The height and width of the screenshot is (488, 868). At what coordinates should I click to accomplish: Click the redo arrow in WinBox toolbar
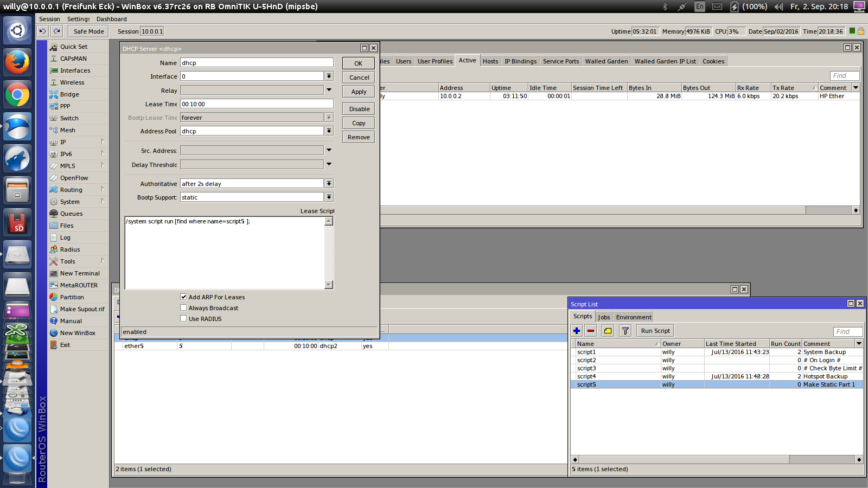pyautogui.click(x=56, y=31)
